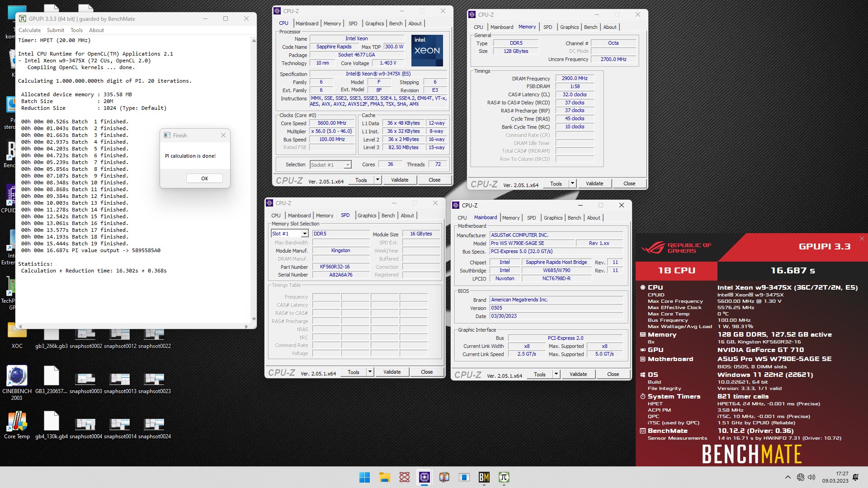Select snaphsot0004 desktop icon
Image resolution: width=868 pixels, height=488 pixels.
(x=85, y=428)
